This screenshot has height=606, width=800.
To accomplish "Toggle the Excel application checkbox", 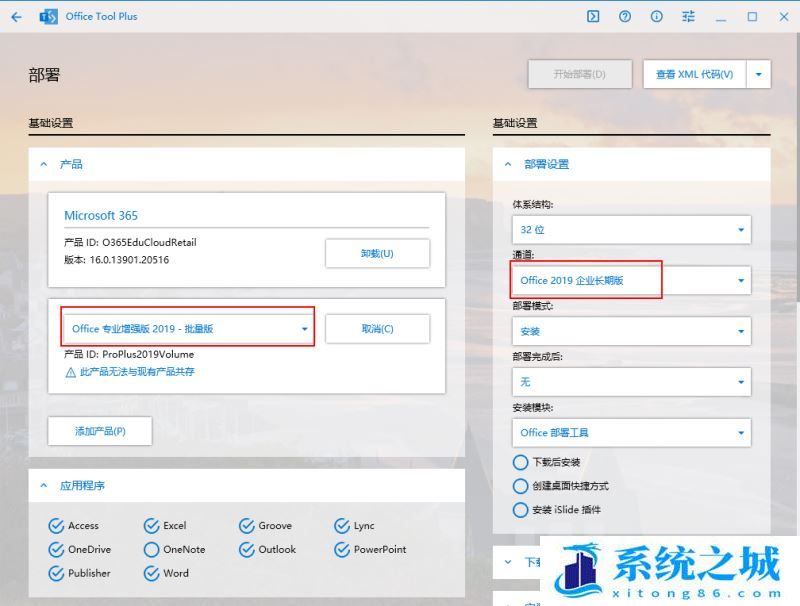I will [x=152, y=525].
